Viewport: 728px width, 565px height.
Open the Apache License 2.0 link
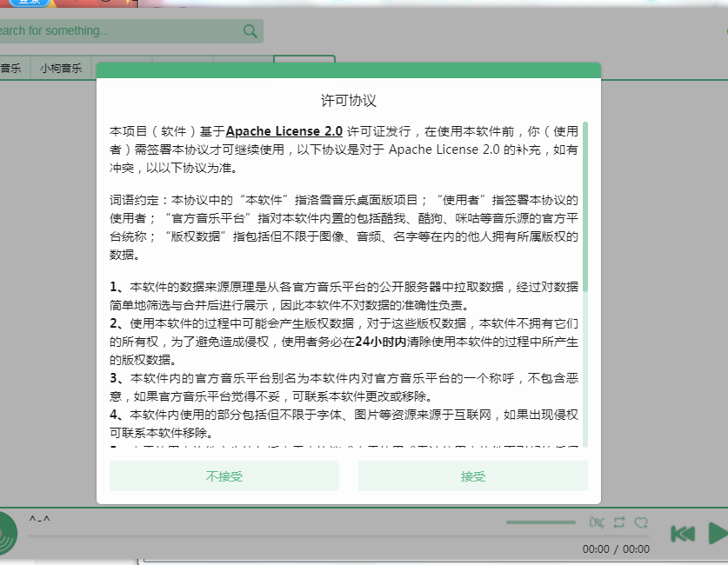[284, 131]
